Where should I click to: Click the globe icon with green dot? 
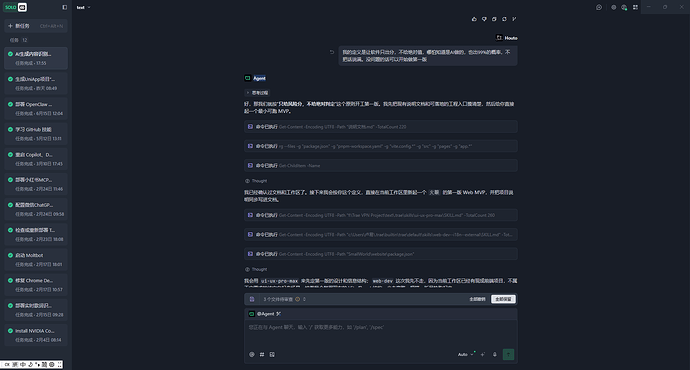[x=624, y=7]
